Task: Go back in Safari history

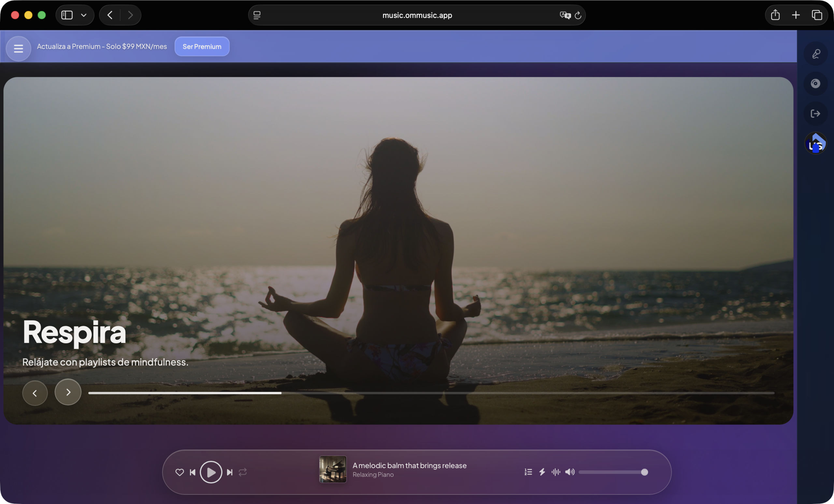Action: [x=110, y=15]
